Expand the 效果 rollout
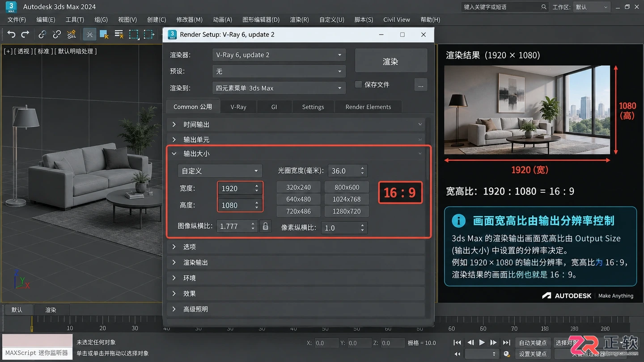The image size is (644, 362). coord(296,294)
